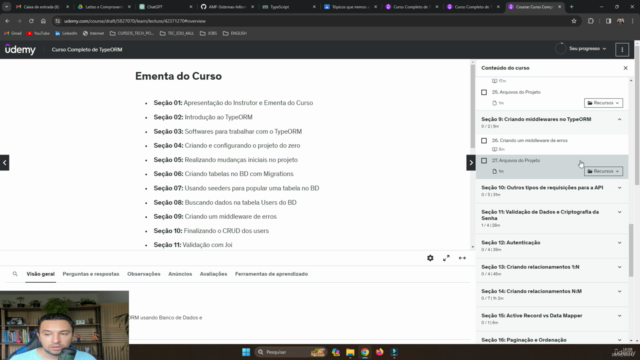
Task: Click the course progress ring
Action: (560, 49)
